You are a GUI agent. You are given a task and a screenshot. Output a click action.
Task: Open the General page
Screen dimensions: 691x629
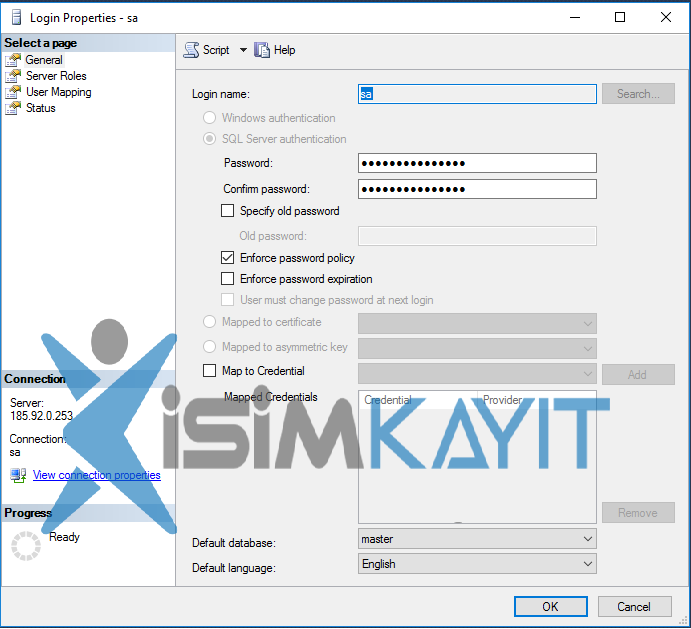[44, 60]
